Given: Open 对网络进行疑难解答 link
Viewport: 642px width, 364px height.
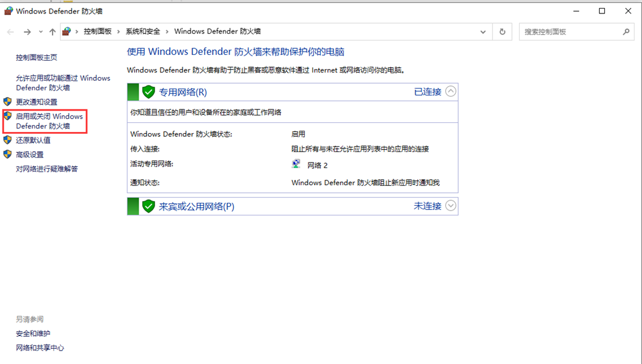Looking at the screenshot, I should pos(46,169).
